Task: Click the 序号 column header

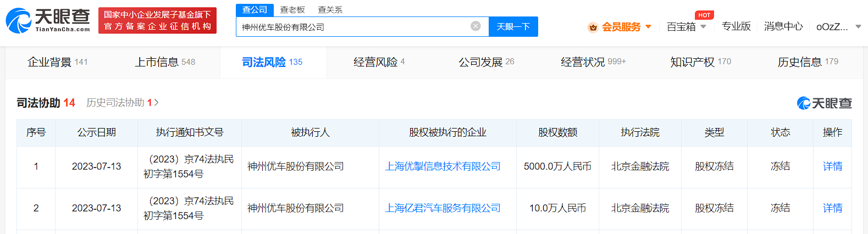Action: [x=36, y=132]
